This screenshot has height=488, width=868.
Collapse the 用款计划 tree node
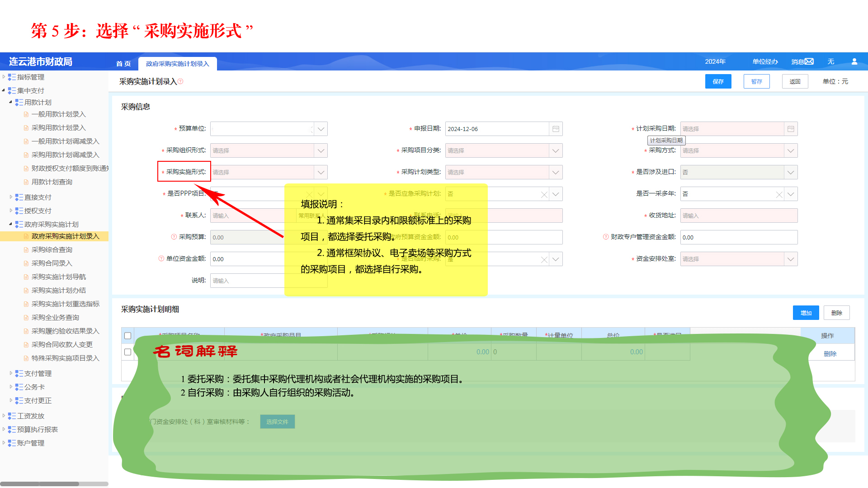pos(11,102)
